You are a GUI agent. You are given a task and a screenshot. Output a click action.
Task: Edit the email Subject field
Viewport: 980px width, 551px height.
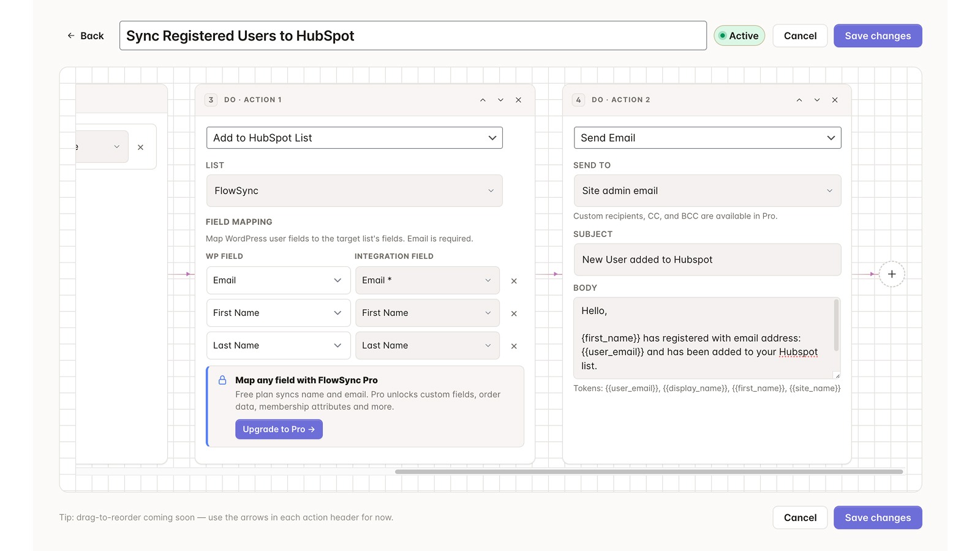[707, 260]
